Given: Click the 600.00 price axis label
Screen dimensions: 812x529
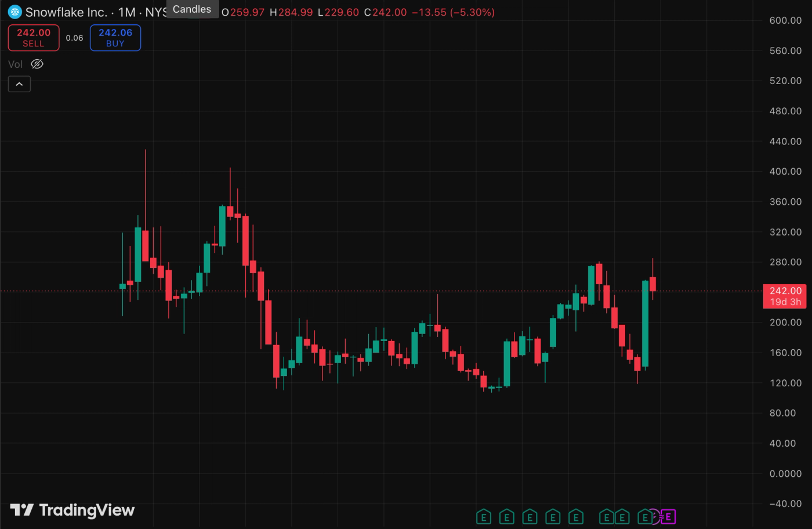Looking at the screenshot, I should (785, 20).
